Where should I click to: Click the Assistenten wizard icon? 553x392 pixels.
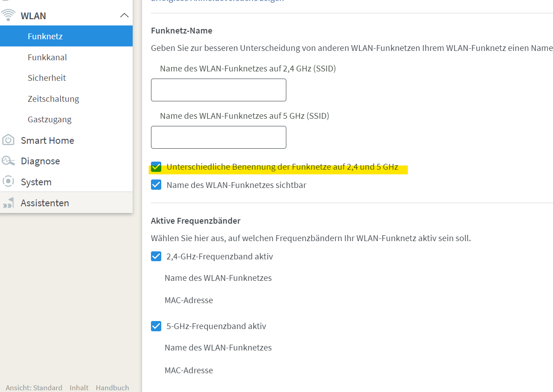[x=8, y=203]
